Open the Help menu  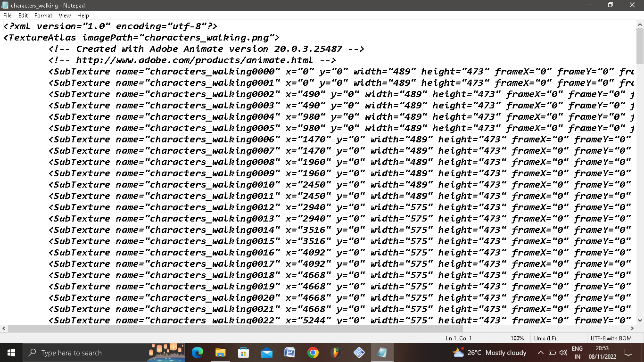pos(83,15)
